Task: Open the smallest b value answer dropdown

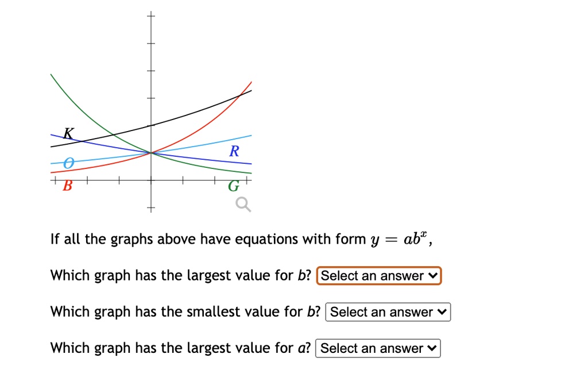Action: pyautogui.click(x=388, y=312)
